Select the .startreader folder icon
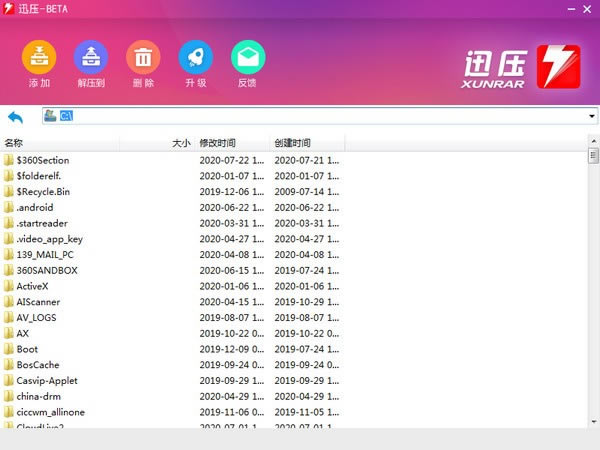Image resolution: width=600 pixels, height=450 pixels. click(8, 223)
